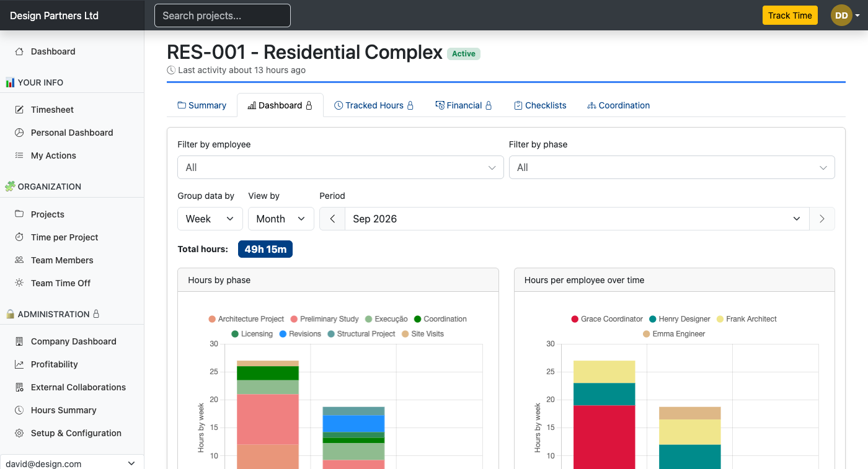The image size is (868, 469).
Task: Click the Personal Dashboard pie chart icon
Action: pos(19,133)
